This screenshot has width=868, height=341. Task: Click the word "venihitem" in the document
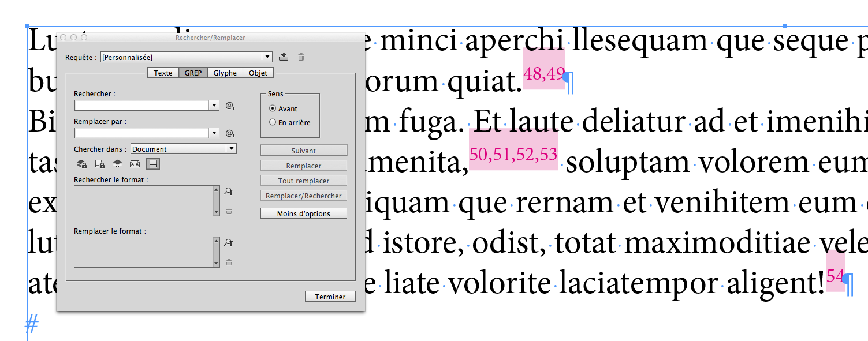point(723,203)
